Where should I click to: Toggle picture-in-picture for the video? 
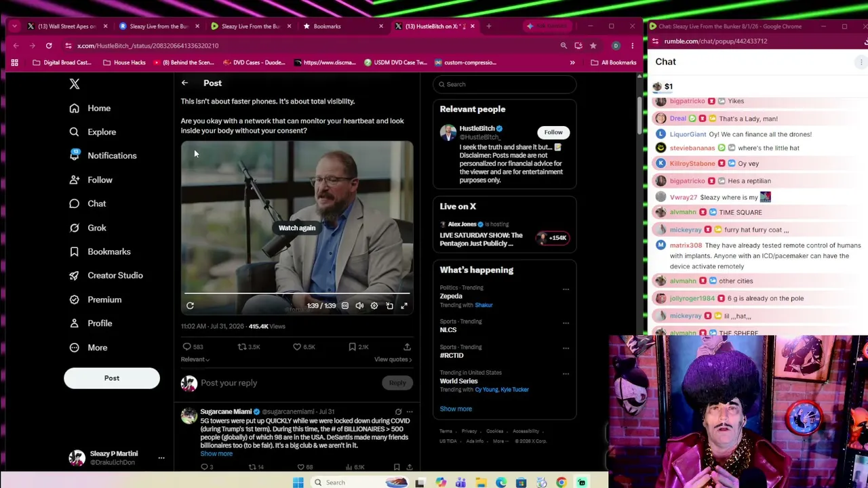tap(389, 306)
